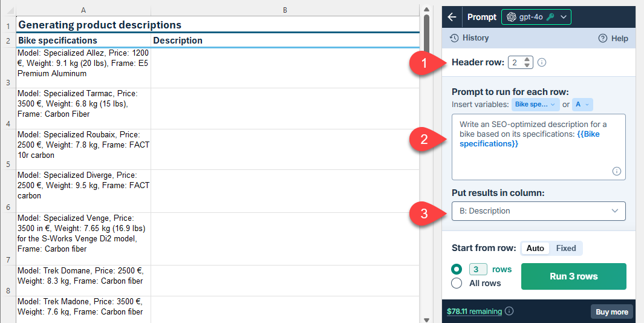
Task: Select the All rows radio option
Action: [x=457, y=283]
